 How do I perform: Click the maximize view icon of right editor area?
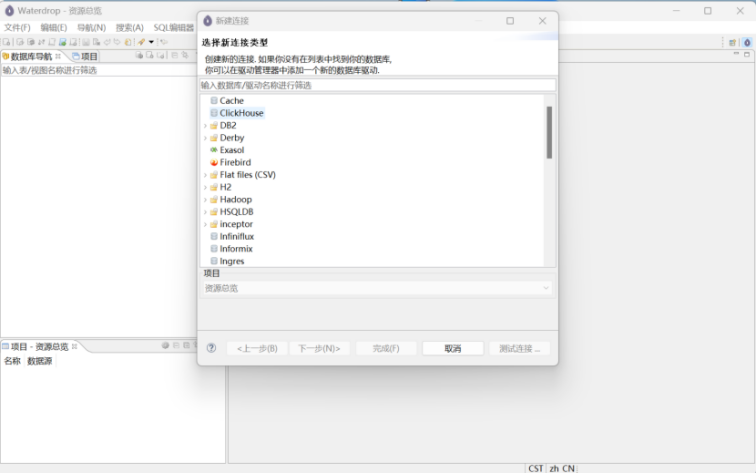click(747, 54)
